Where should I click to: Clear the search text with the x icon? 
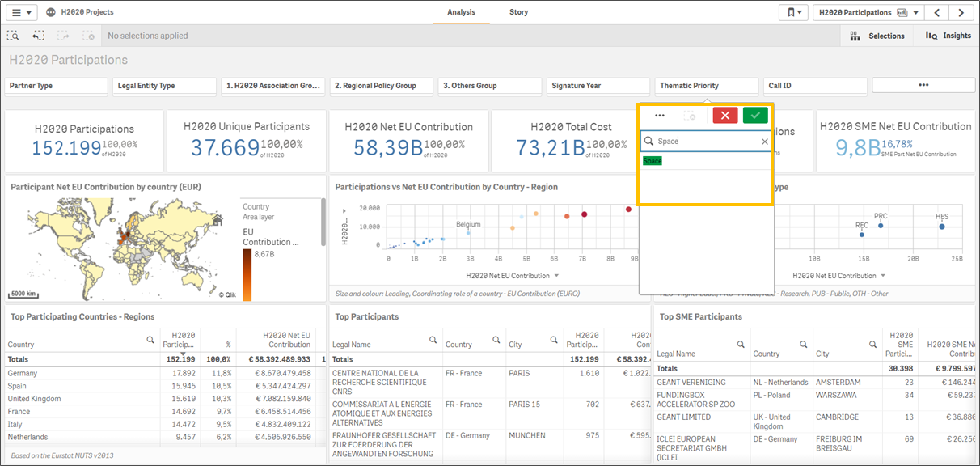(764, 142)
